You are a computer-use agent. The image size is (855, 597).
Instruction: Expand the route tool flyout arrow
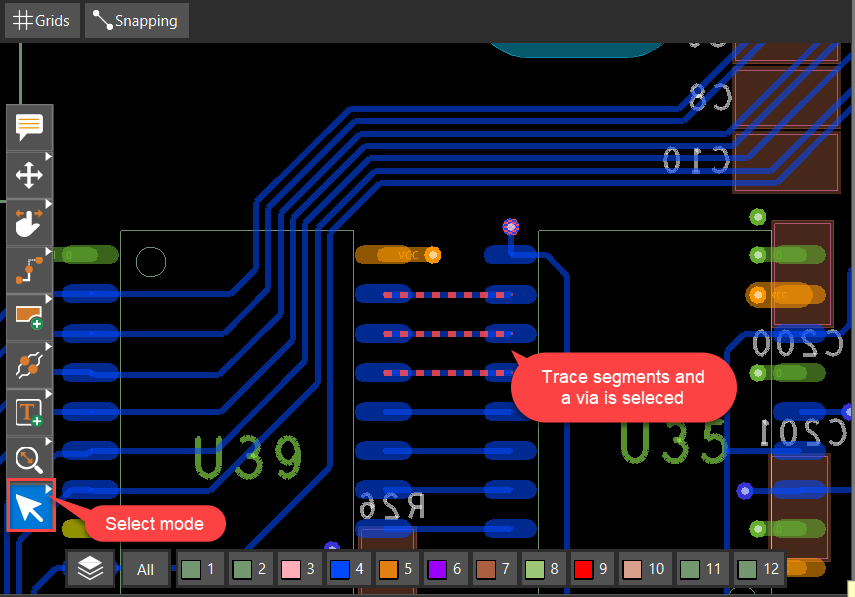pyautogui.click(x=48, y=252)
